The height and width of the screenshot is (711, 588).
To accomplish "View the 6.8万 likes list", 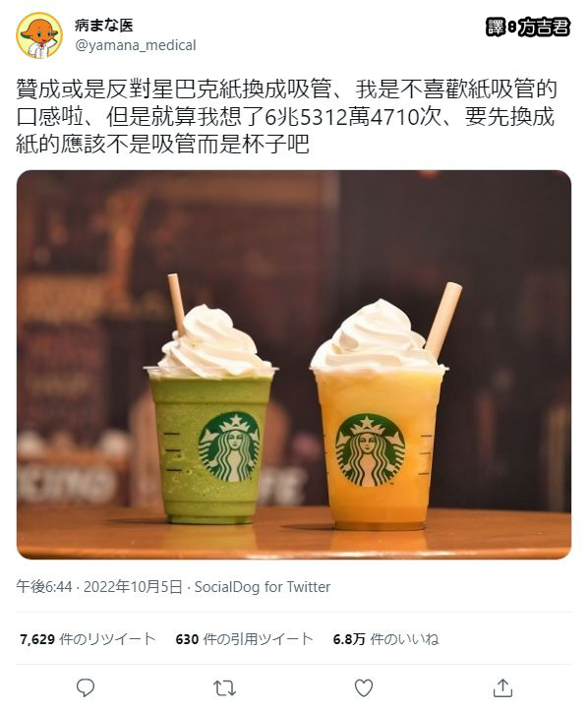I will pyautogui.click(x=385, y=639).
